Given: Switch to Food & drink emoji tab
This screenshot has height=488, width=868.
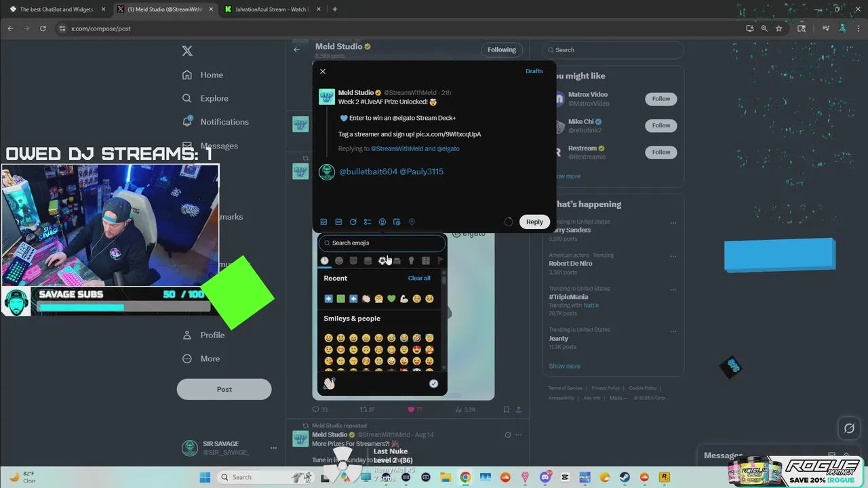Looking at the screenshot, I should tap(368, 260).
